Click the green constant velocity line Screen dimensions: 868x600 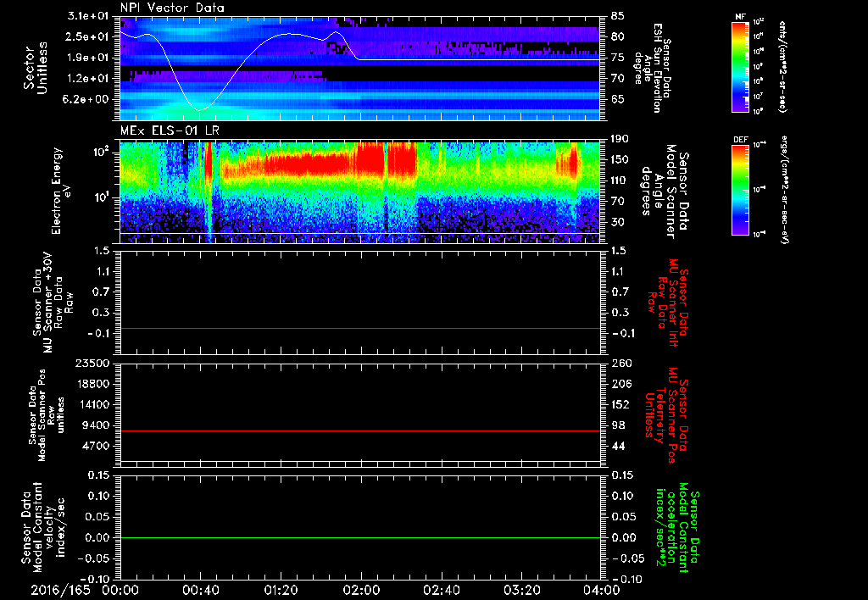360,537
